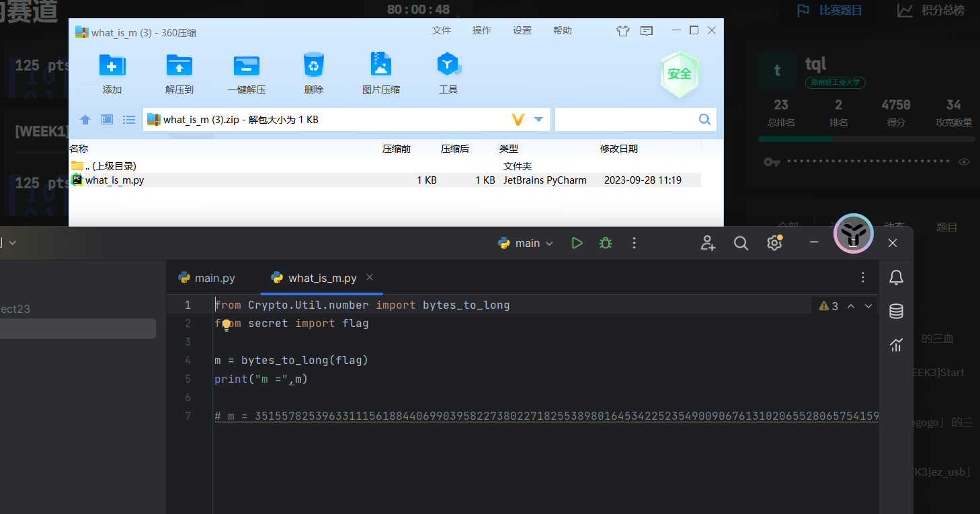This screenshot has height=514, width=980.
Task: Click the tql team avatar
Action: pos(777,71)
